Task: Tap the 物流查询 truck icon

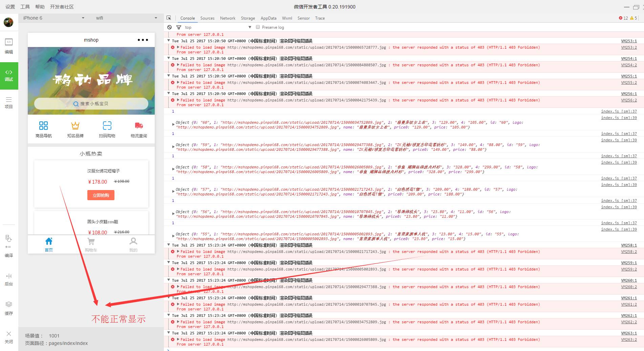Action: tap(139, 126)
